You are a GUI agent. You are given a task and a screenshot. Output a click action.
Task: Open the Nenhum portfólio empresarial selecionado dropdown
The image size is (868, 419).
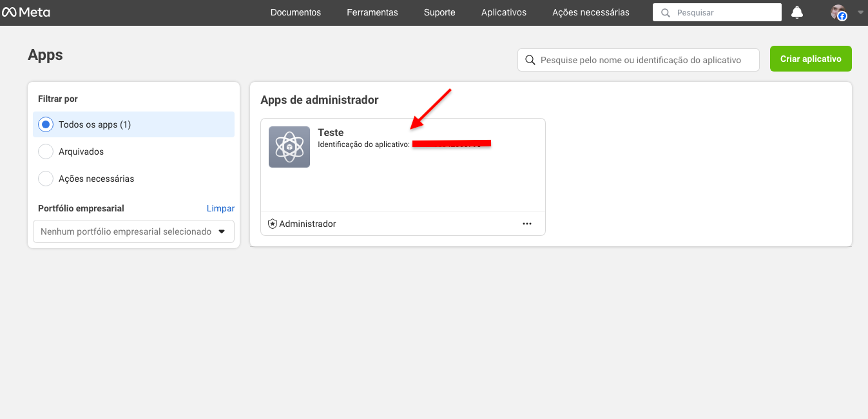tap(133, 231)
